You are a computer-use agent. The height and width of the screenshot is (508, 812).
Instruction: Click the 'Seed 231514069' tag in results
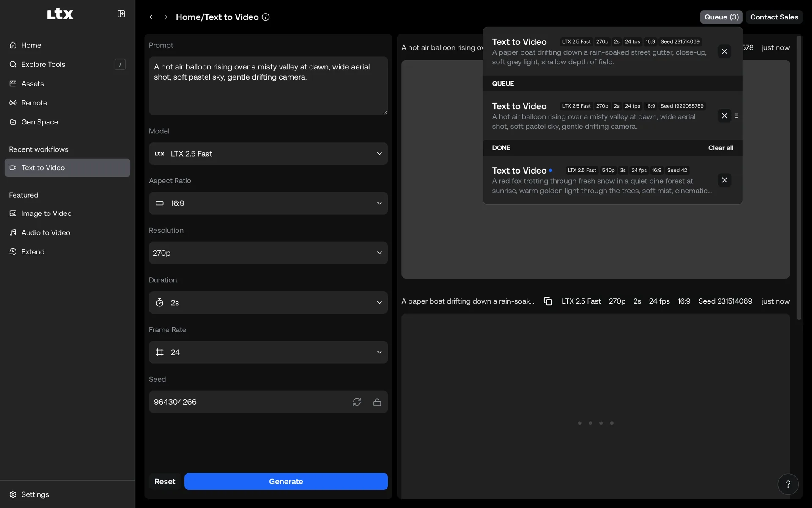[725, 301]
